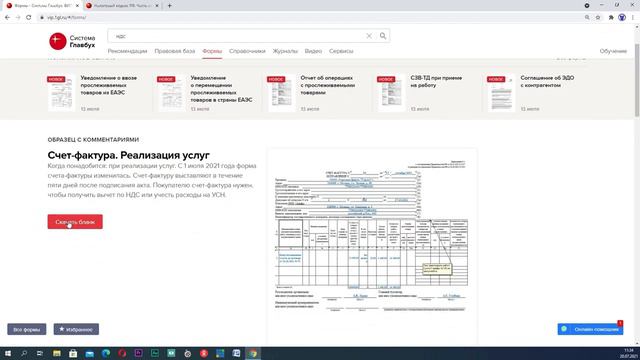640x360 pixels.
Task: Click the browser address bar URL
Action: pos(67,18)
